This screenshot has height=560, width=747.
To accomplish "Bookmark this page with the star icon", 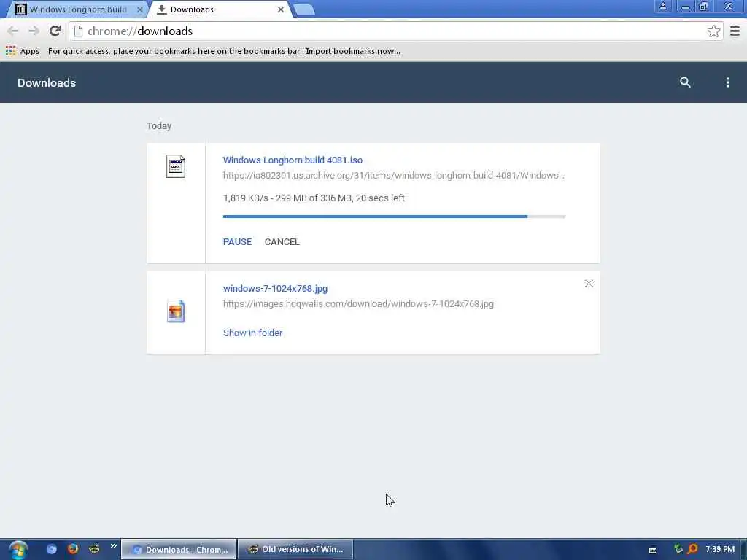I will coord(713,31).
